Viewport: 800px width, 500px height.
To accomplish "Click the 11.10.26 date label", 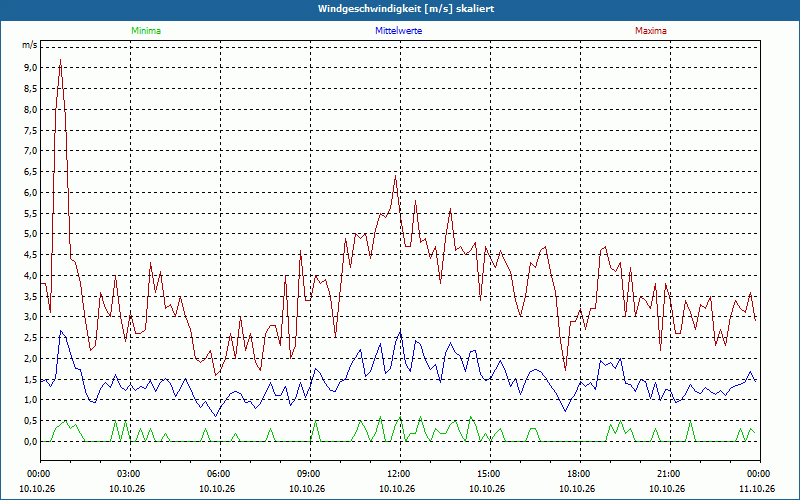I will click(757, 488).
